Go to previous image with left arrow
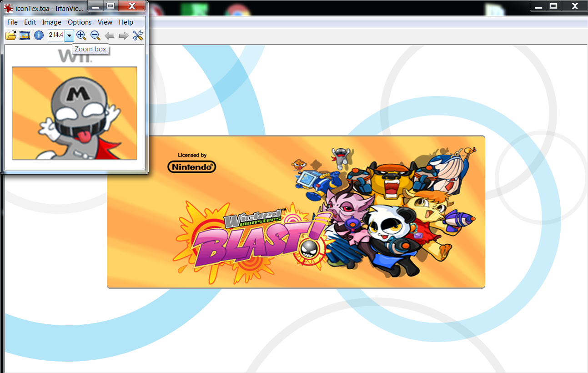This screenshot has height=373, width=588. pos(109,35)
